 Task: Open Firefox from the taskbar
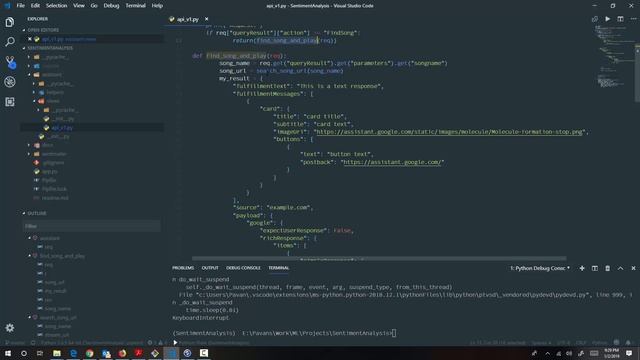tap(122, 353)
